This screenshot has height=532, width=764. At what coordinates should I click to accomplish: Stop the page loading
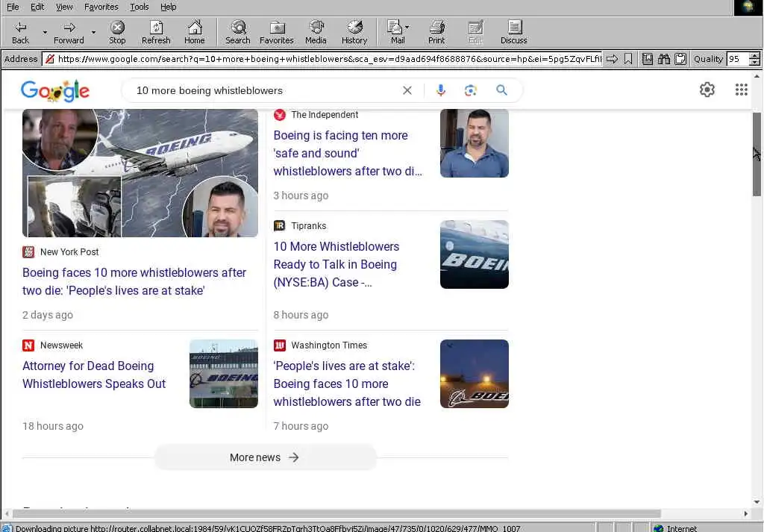(117, 33)
